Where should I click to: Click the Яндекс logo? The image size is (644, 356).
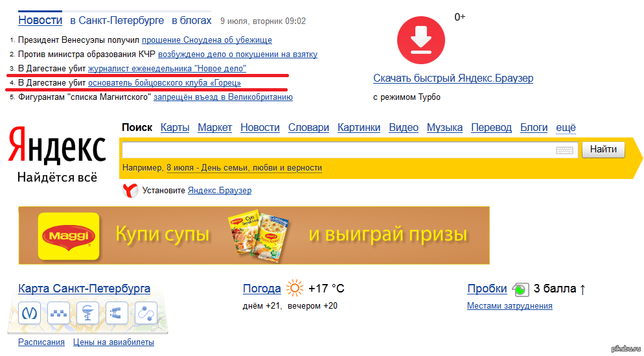(57, 147)
